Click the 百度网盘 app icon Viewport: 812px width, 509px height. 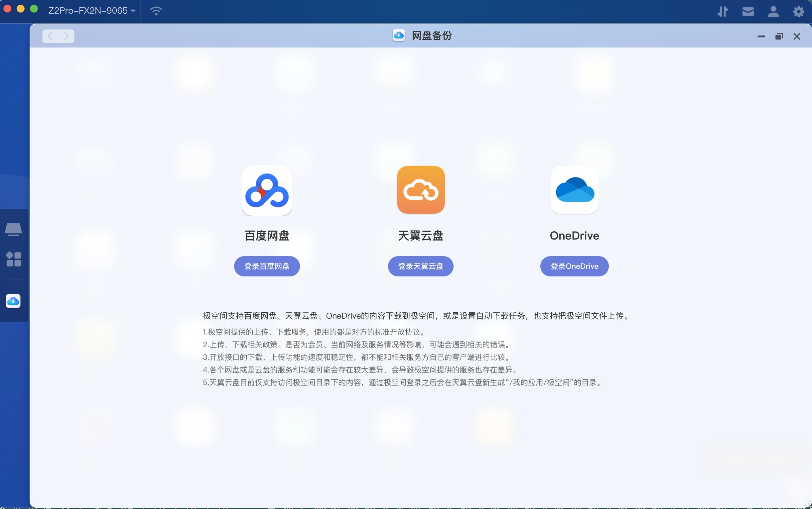tap(267, 190)
